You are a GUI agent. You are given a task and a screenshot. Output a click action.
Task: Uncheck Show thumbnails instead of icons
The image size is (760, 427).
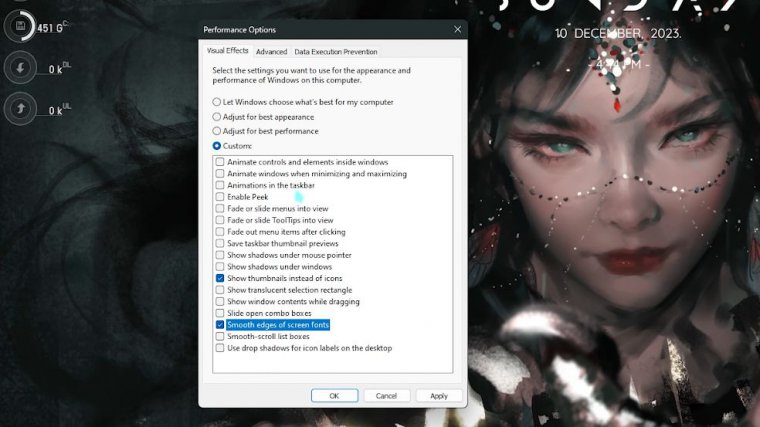[220, 278]
